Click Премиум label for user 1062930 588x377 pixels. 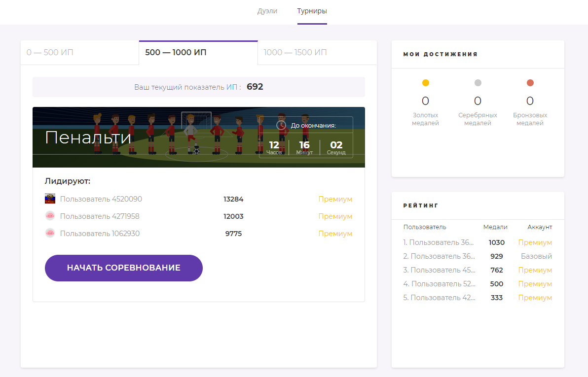point(335,234)
